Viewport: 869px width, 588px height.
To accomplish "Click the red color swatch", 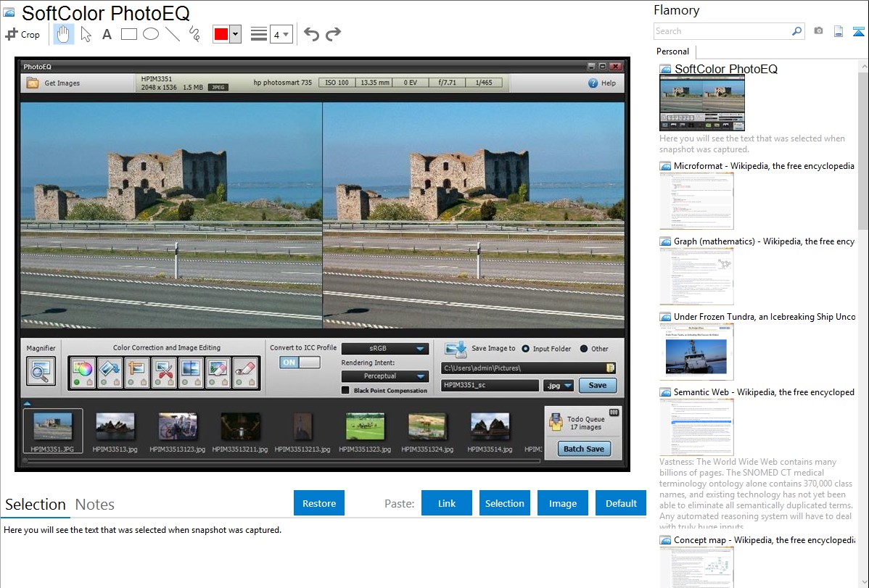I will [x=221, y=34].
